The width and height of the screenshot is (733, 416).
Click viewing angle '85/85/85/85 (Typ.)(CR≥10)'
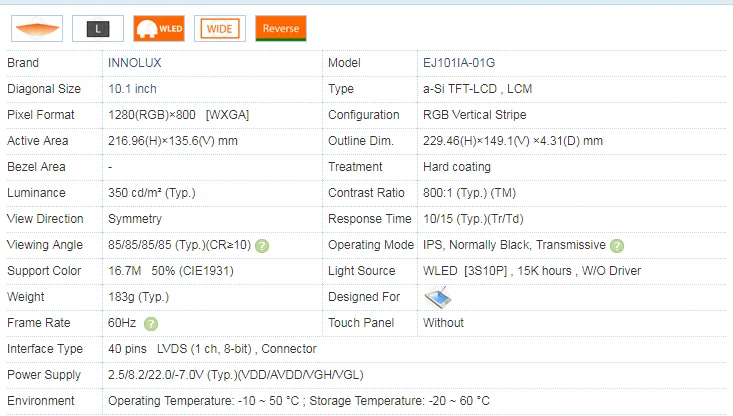180,245
